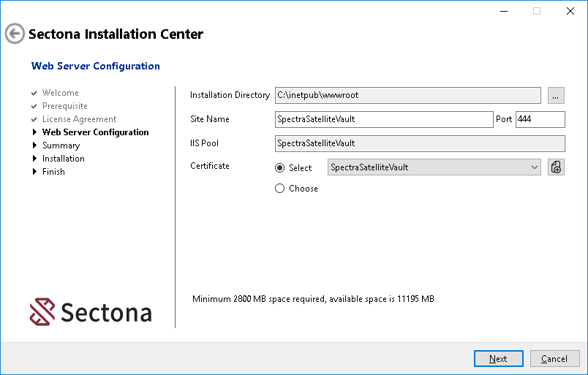The height and width of the screenshot is (375, 588).
Task: Browse for installation directory
Action: pyautogui.click(x=556, y=95)
